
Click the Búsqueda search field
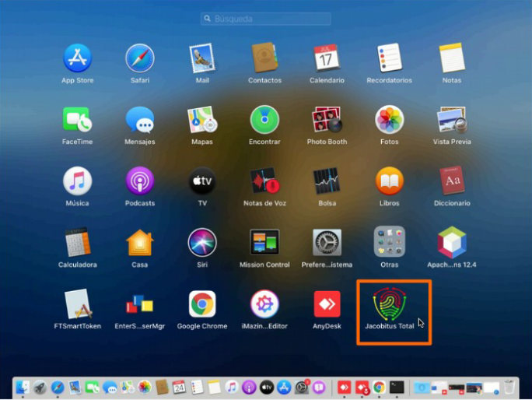266,19
